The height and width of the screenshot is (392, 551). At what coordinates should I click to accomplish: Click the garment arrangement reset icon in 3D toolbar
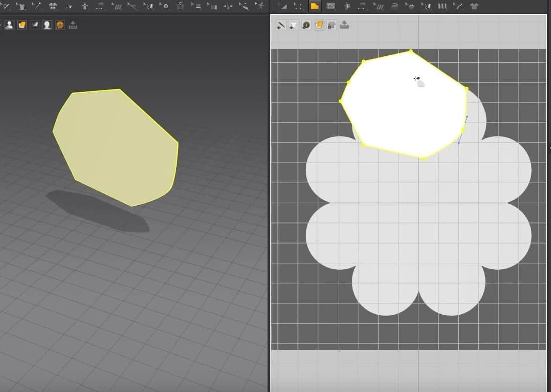52,6
